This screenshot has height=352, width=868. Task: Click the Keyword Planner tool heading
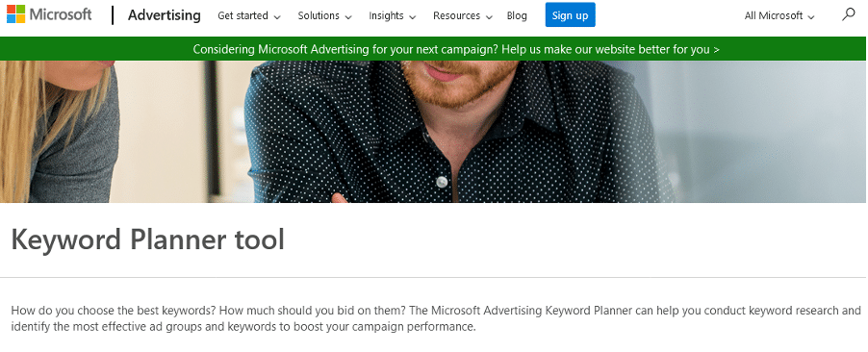tap(148, 239)
